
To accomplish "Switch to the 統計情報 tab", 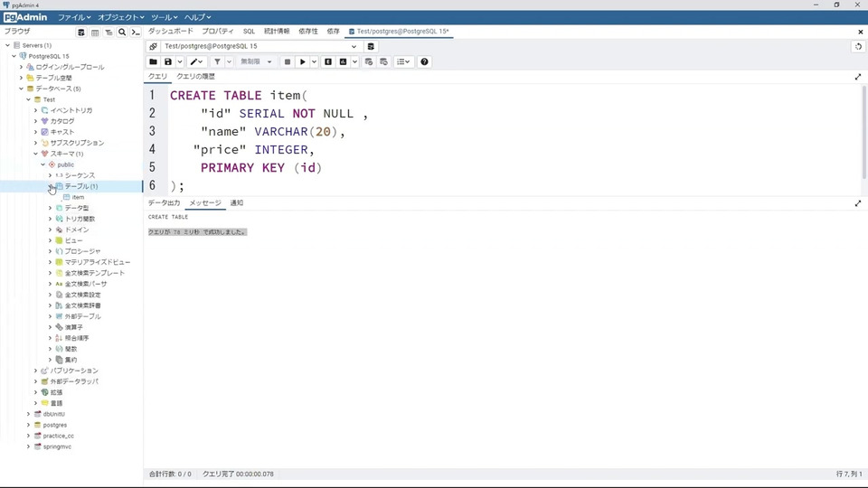I will click(x=277, y=32).
